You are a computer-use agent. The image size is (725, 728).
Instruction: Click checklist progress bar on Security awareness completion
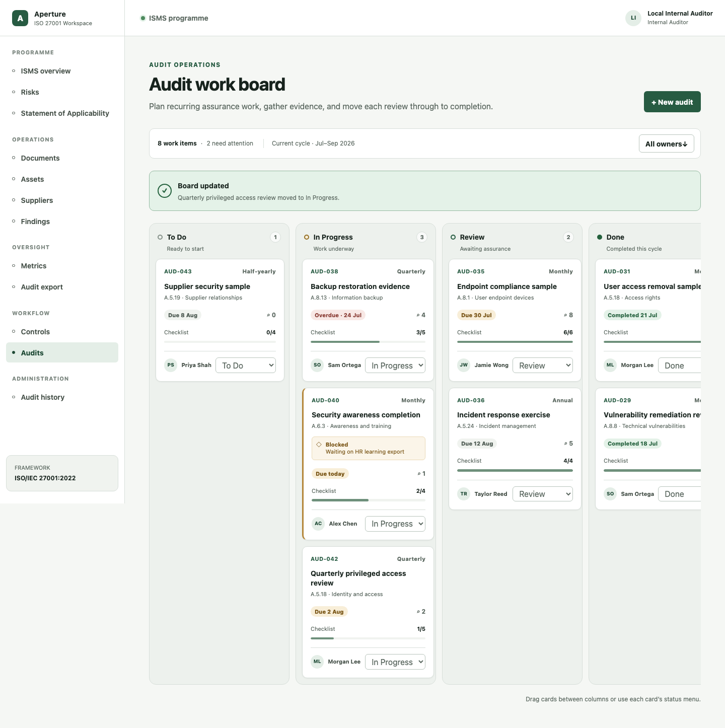click(369, 500)
